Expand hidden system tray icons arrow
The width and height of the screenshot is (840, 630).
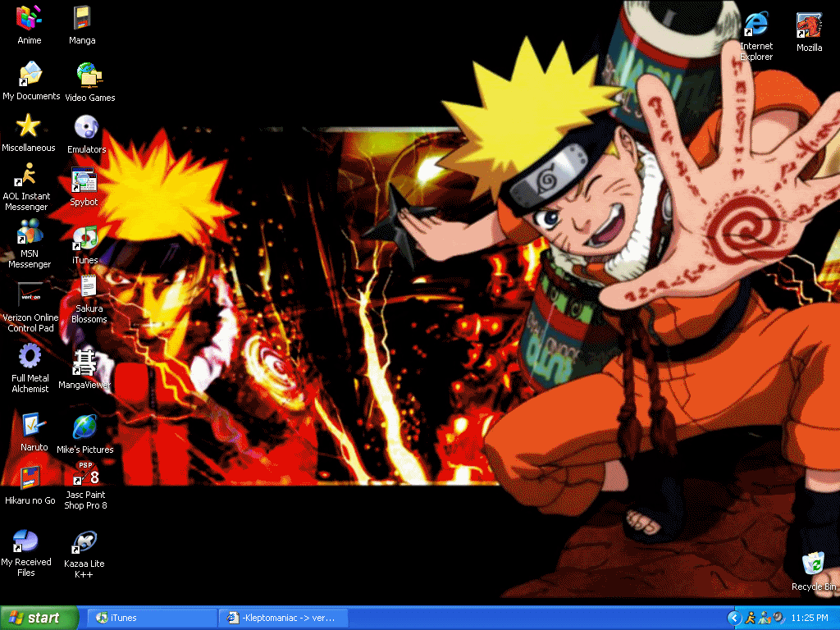click(734, 618)
